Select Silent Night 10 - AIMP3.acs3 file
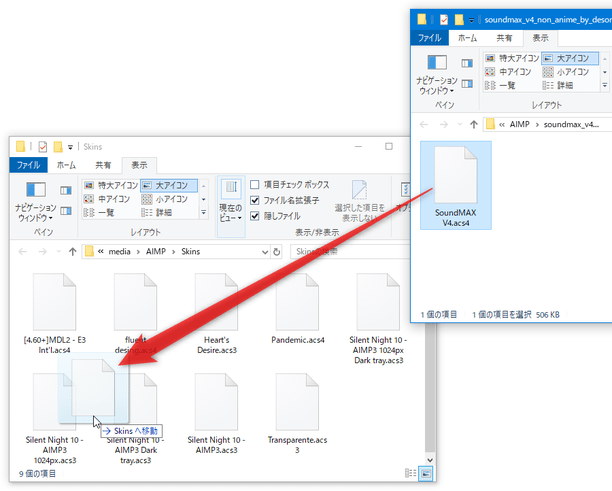Screen dimensions: 612x491 217,414
